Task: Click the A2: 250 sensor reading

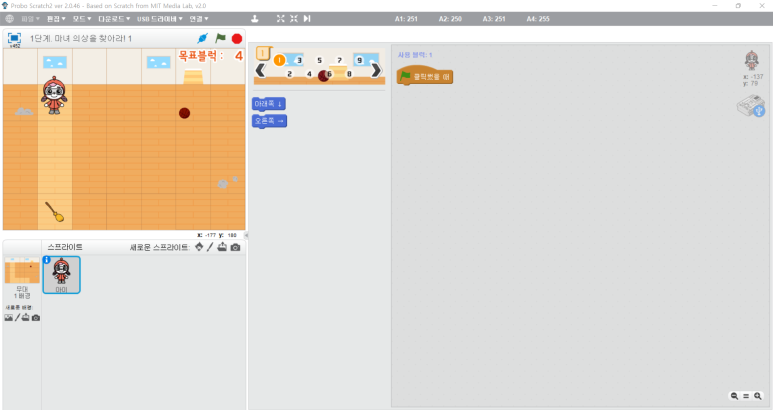Action: (450, 19)
